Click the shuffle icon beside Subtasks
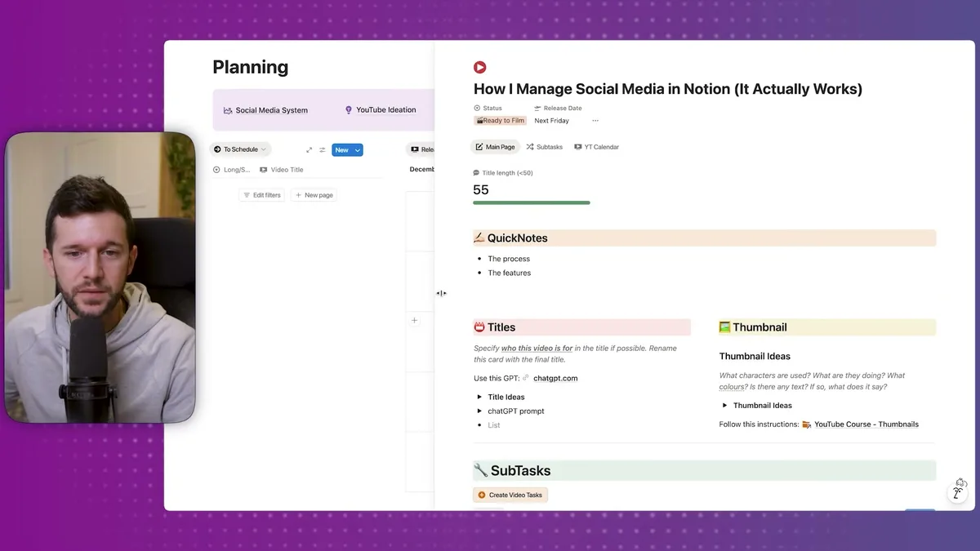 [x=531, y=147]
